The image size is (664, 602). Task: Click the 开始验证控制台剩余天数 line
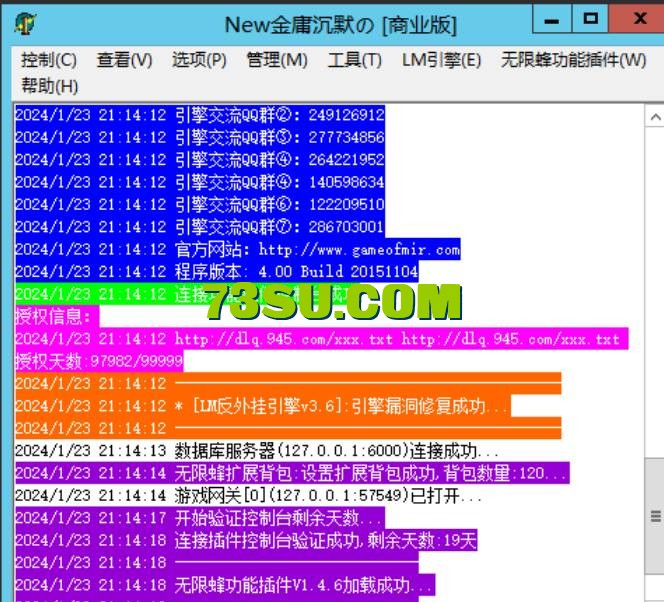(x=200, y=518)
